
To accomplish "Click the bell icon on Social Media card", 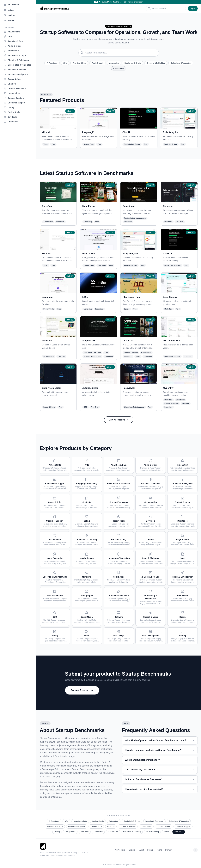I will [x=87, y=613].
